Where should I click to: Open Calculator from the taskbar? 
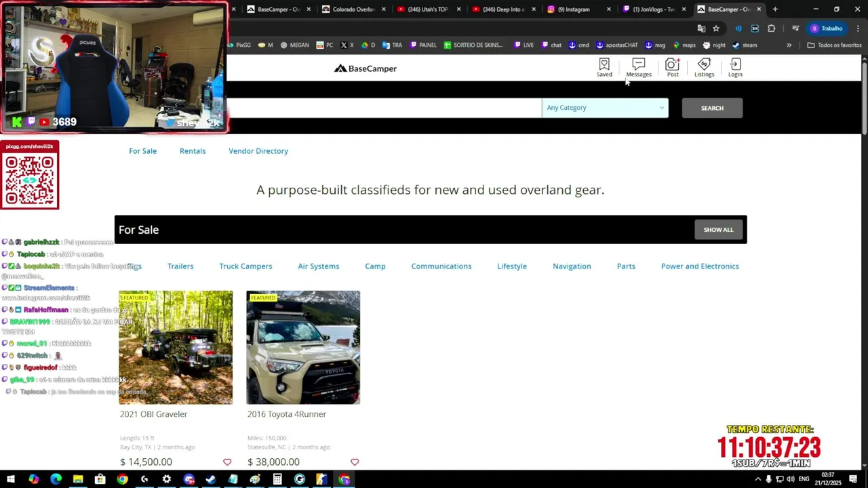pos(277,479)
